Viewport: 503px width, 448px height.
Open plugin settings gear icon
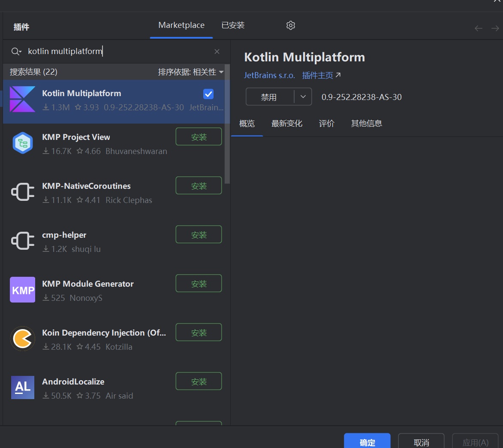point(290,25)
